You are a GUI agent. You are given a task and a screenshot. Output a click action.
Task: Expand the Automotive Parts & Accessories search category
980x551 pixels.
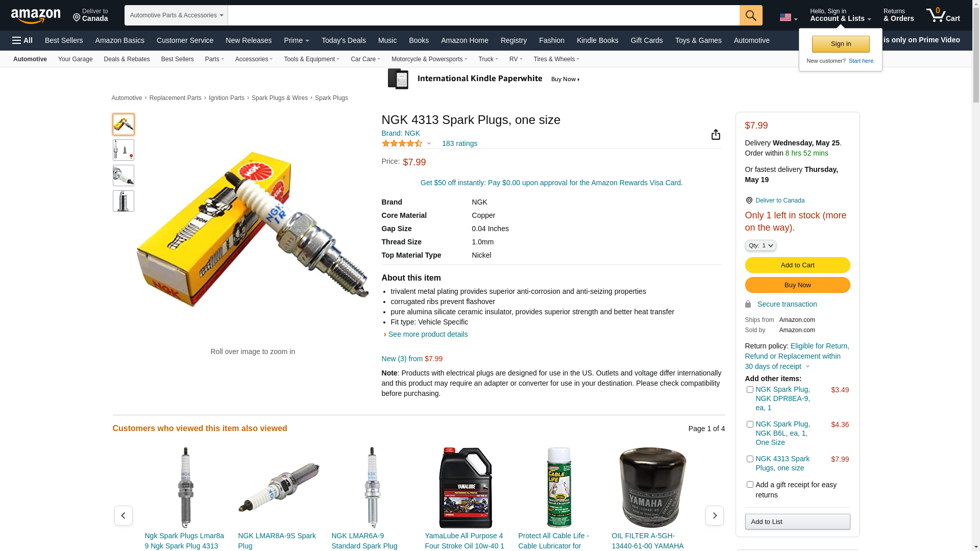[x=176, y=15]
